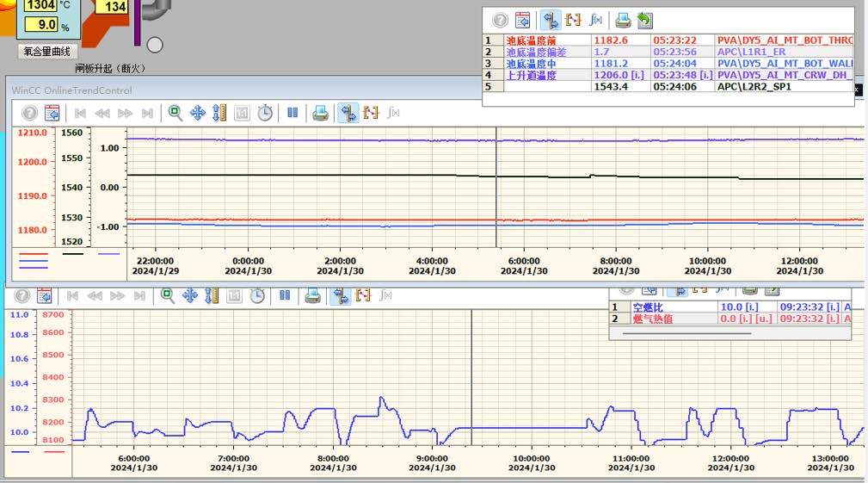Select the 空燃比 row in the lower table
Screen dimensions: 868x483
(730, 307)
